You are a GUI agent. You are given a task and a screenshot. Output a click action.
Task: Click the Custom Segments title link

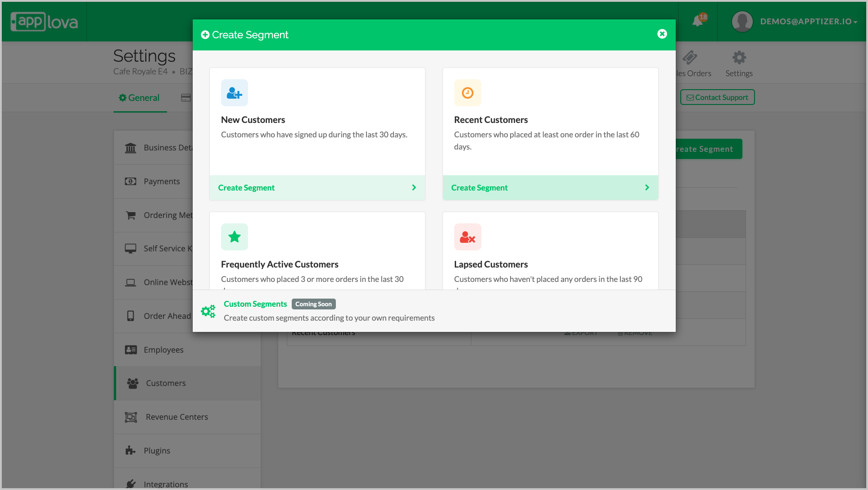pos(255,304)
